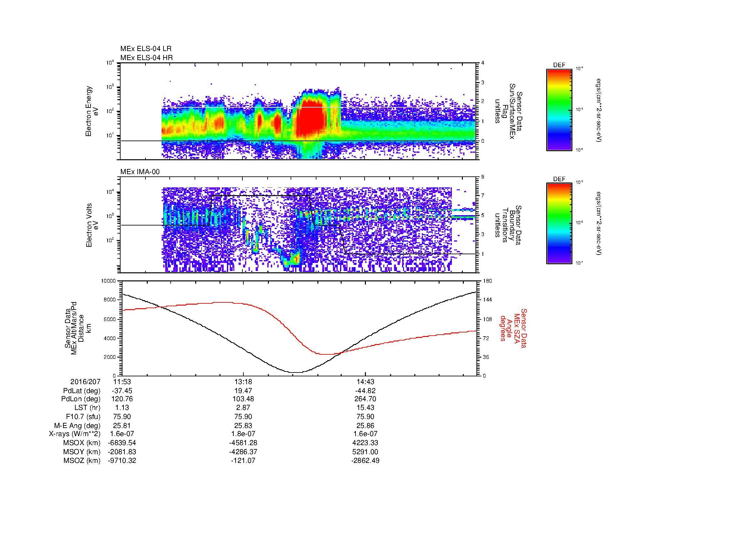Click the PdLon value '120.76'

tap(122, 399)
